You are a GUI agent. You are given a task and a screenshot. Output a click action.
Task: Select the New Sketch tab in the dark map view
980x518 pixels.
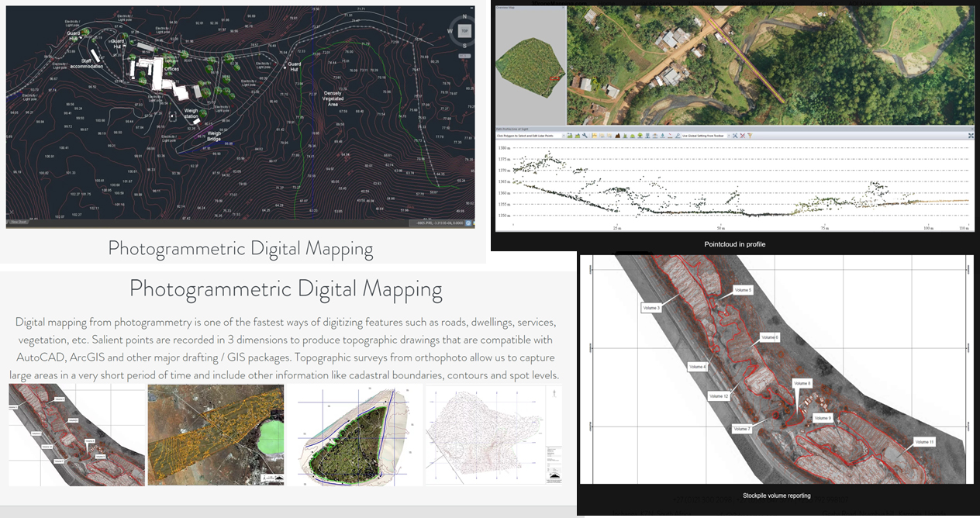pyautogui.click(x=19, y=221)
